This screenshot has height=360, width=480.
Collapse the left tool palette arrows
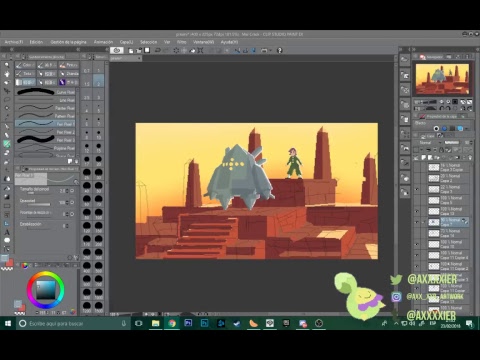[11, 49]
